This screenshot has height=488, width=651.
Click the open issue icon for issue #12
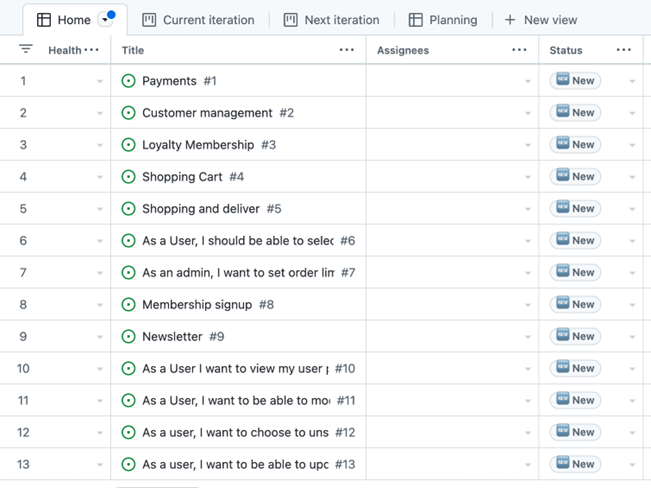[128, 432]
